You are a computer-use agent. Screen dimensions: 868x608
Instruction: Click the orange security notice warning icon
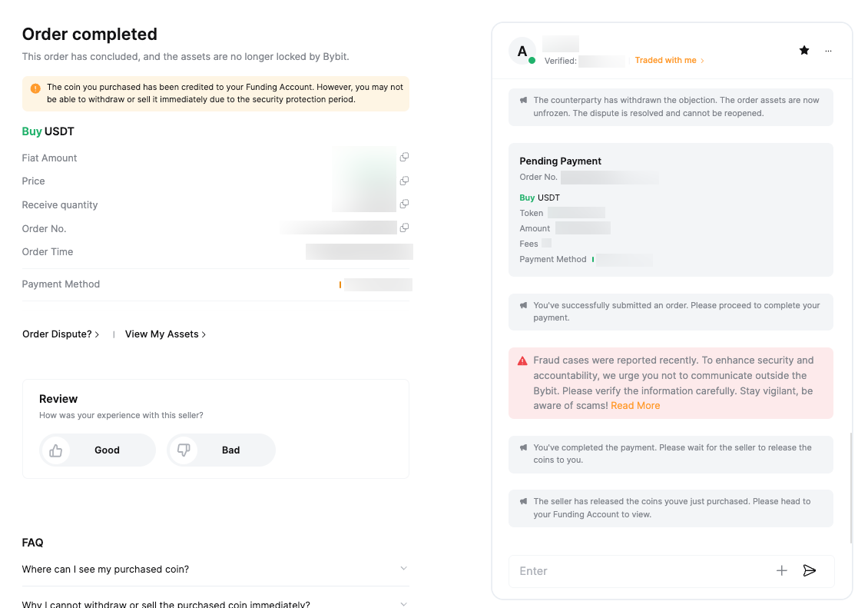pos(35,88)
